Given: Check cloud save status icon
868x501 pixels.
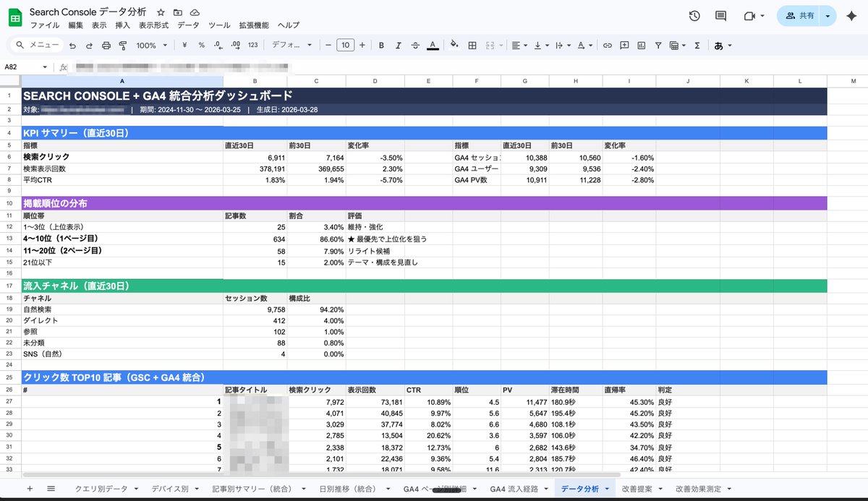Looking at the screenshot, I should (x=195, y=12).
